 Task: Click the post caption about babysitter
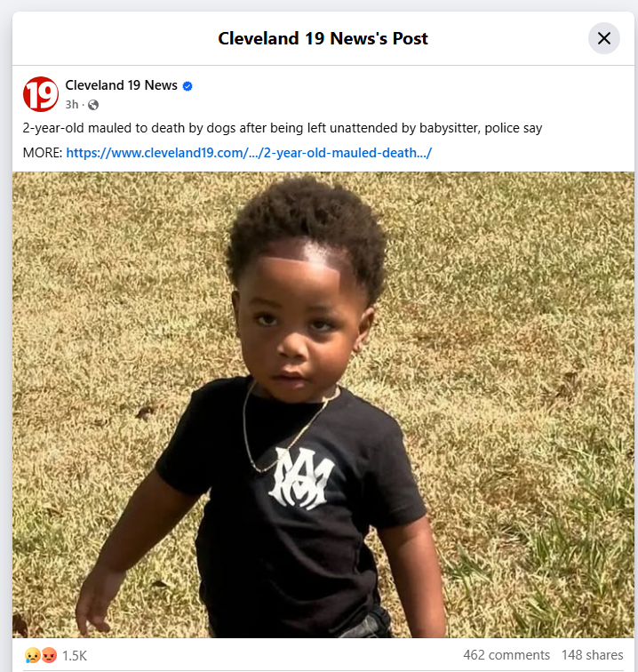(283, 128)
